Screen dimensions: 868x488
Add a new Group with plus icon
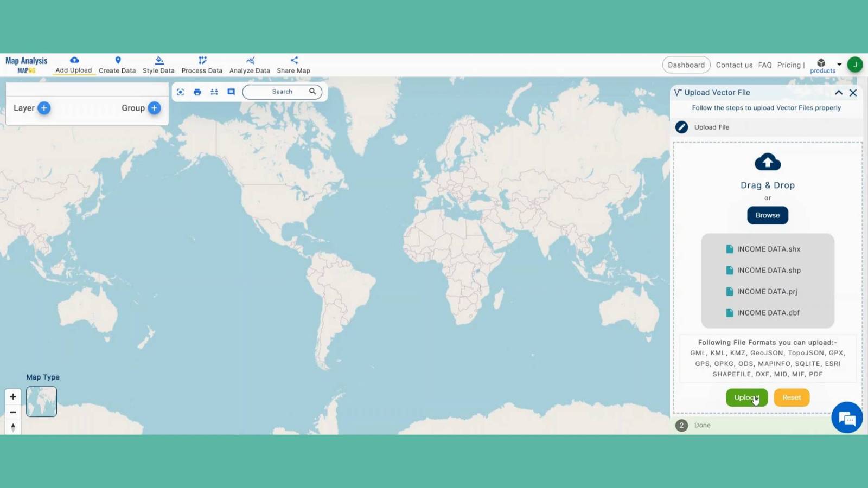[155, 108]
